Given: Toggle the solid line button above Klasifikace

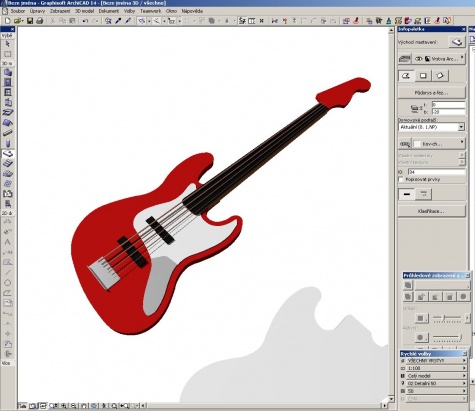Looking at the screenshot, I should 407,194.
